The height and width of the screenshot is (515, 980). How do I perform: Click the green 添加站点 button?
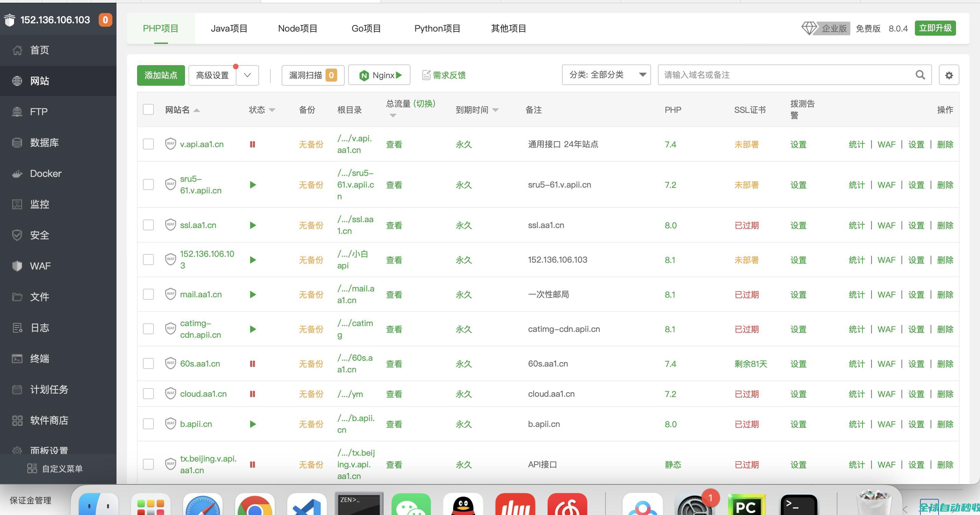pyautogui.click(x=161, y=75)
